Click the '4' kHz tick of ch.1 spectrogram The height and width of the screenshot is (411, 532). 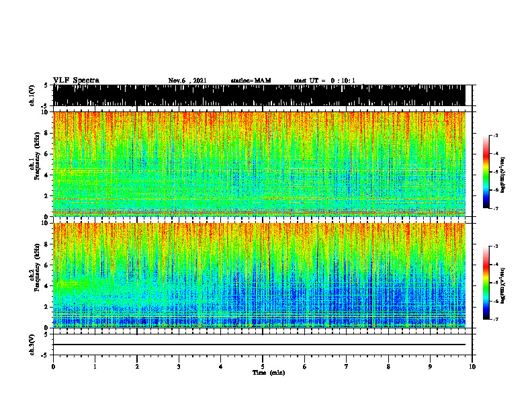tap(47, 175)
